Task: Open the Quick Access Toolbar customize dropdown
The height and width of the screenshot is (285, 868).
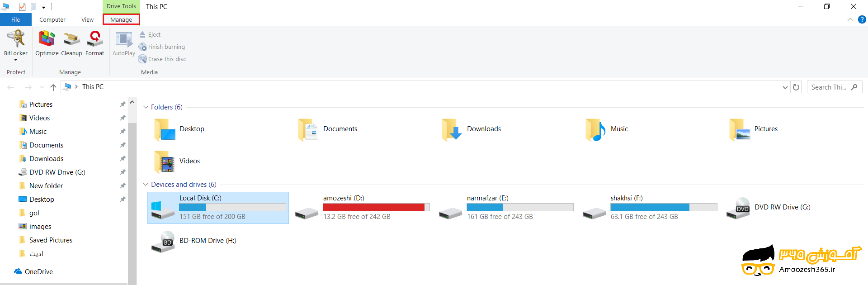Action: 43,7
